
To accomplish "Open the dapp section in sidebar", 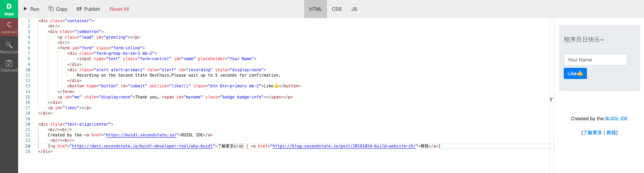I will click(x=9, y=9).
